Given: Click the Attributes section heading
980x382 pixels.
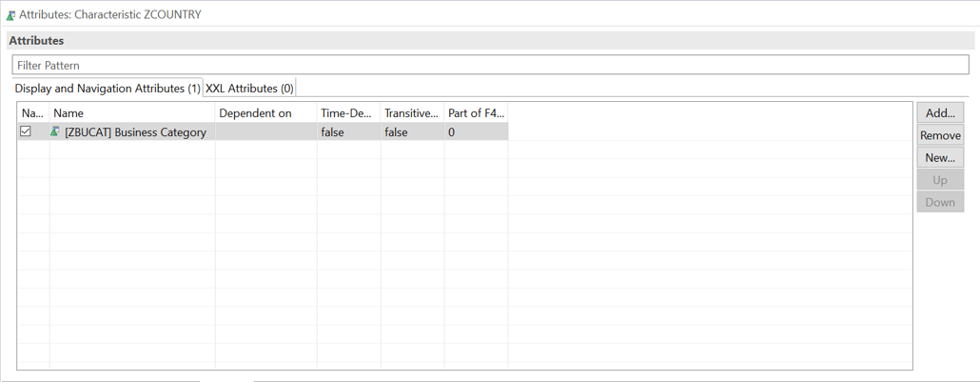Looking at the screenshot, I should (x=36, y=41).
